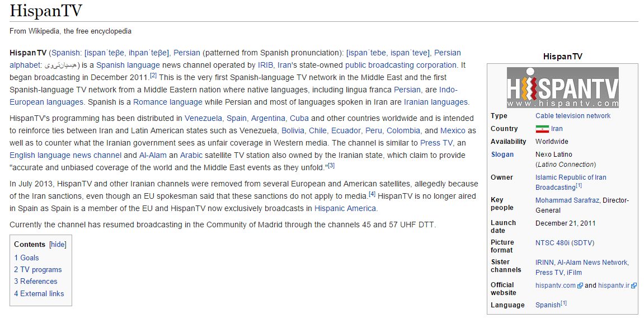Open the iFilm sister channel link
Screen dimensions: 644x318
[574, 273]
